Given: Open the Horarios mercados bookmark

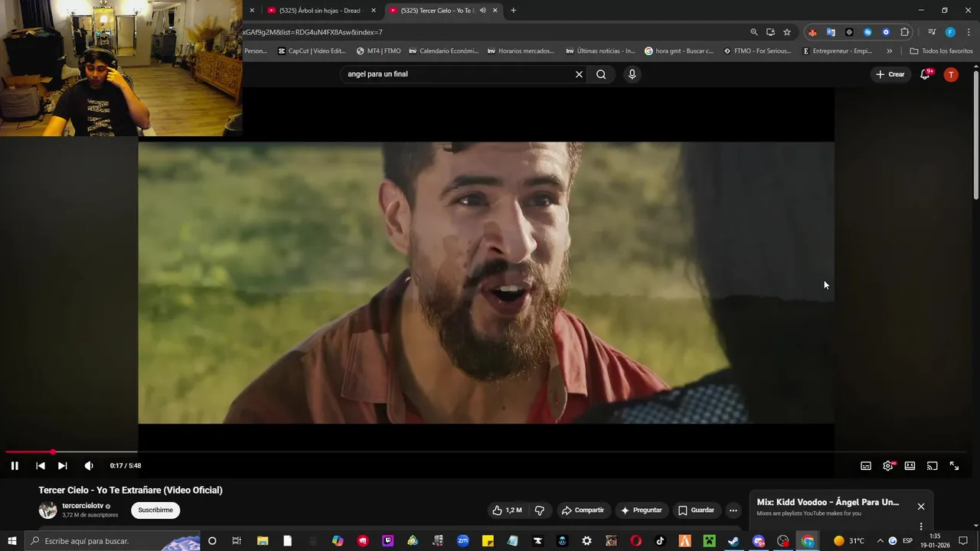Looking at the screenshot, I should click(x=521, y=51).
